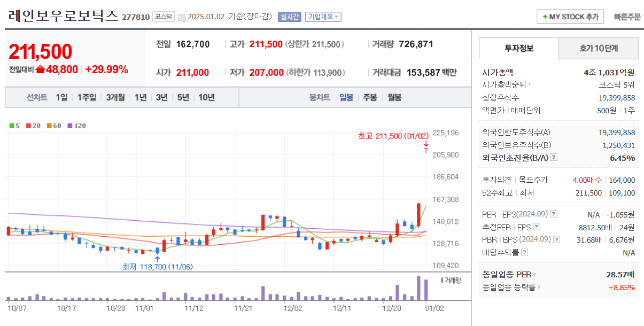This screenshot has width=644, height=326.
Task: Select 1주일 line chart period
Action: coord(87,97)
